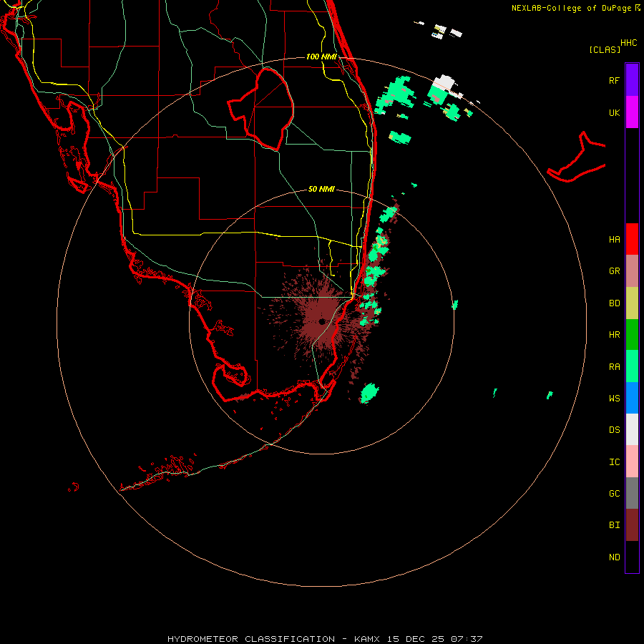
Task: Click the HHC product code text
Action: tap(628, 43)
